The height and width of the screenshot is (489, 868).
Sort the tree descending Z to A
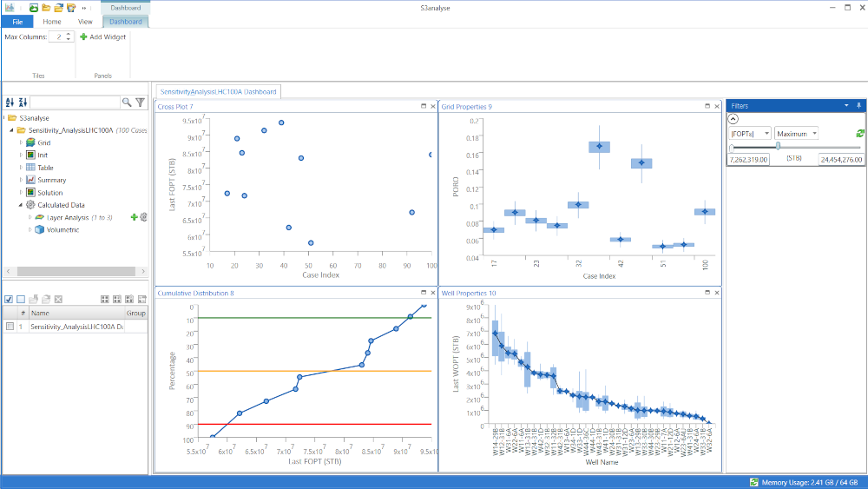coord(23,102)
